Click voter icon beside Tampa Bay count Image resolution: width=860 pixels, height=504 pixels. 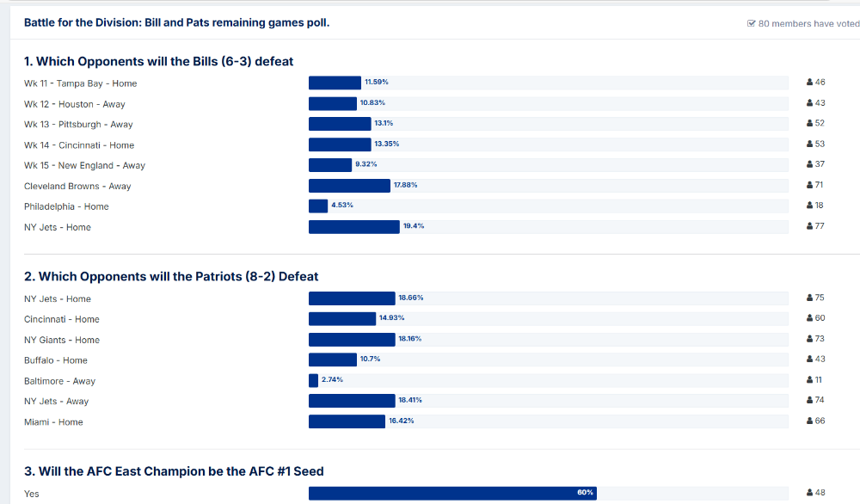coord(810,83)
